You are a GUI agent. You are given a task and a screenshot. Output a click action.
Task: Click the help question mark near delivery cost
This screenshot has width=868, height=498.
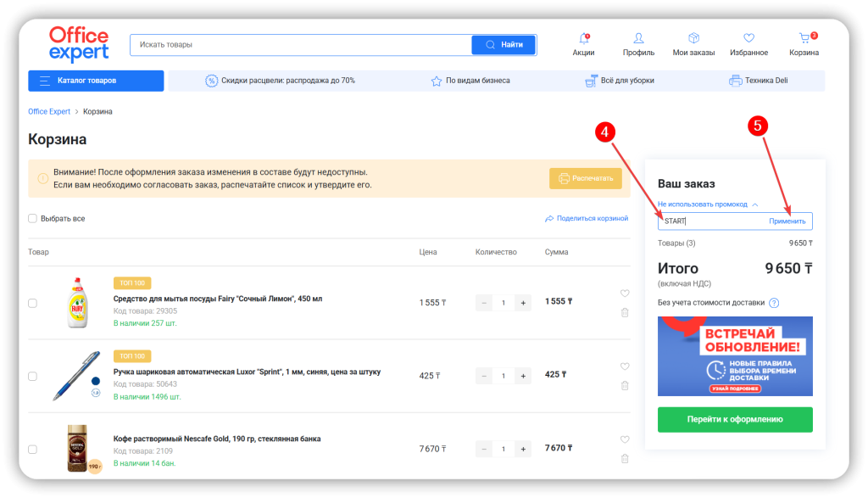click(x=774, y=303)
